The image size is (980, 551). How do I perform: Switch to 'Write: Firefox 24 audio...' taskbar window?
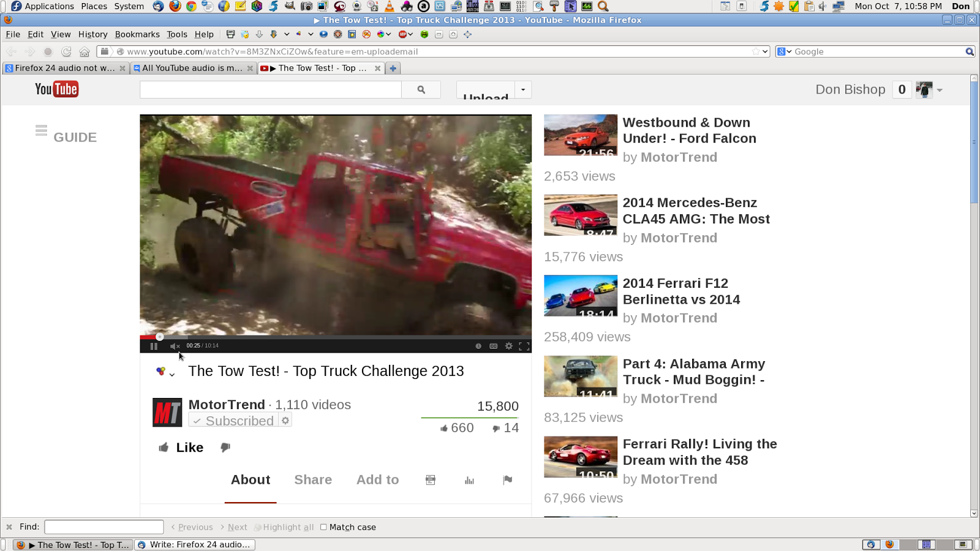195,545
